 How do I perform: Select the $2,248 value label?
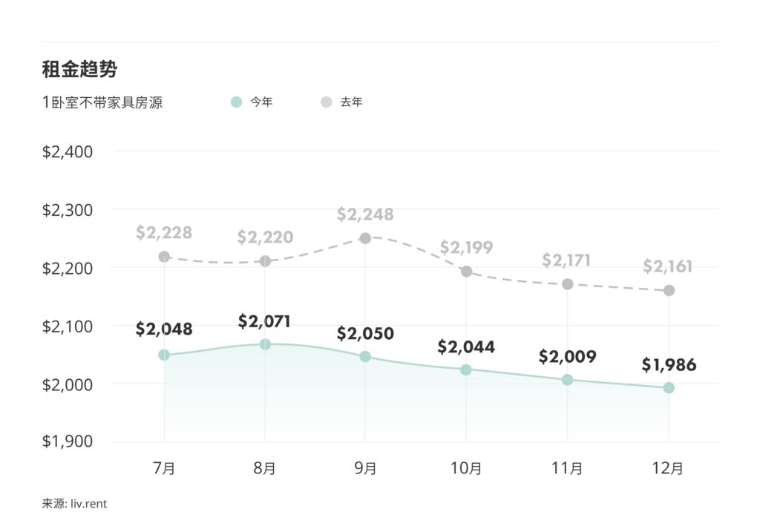coord(365,214)
